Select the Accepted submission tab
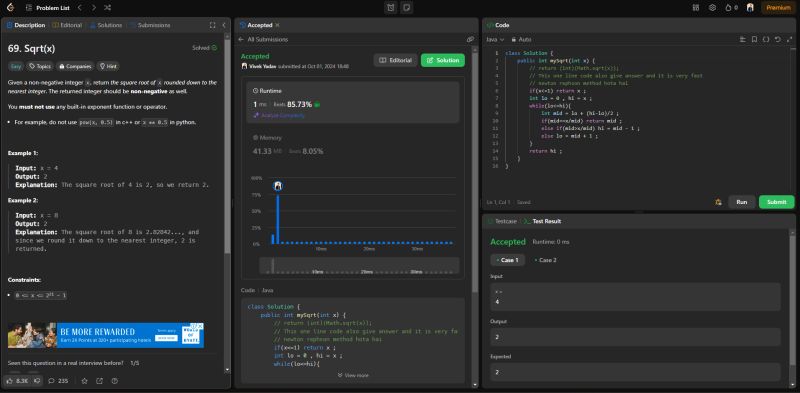The width and height of the screenshot is (800, 393). [x=256, y=25]
